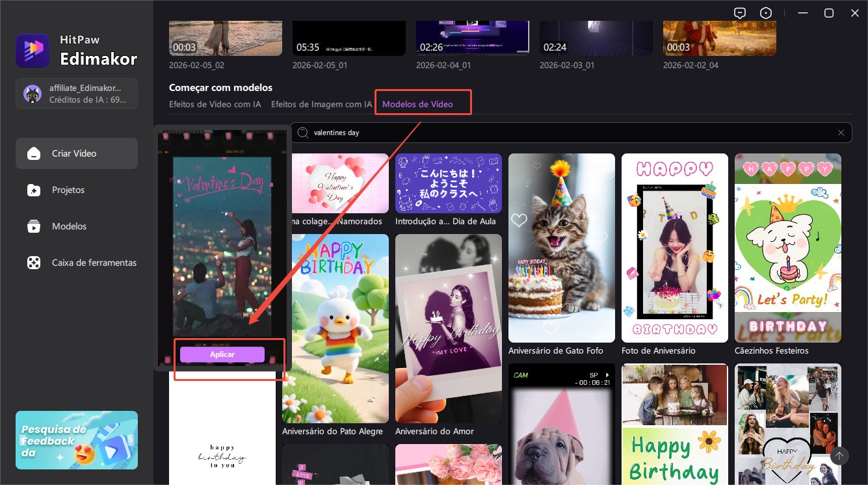
Task: Select the Aniversário de Gato Fofo template
Action: point(561,248)
